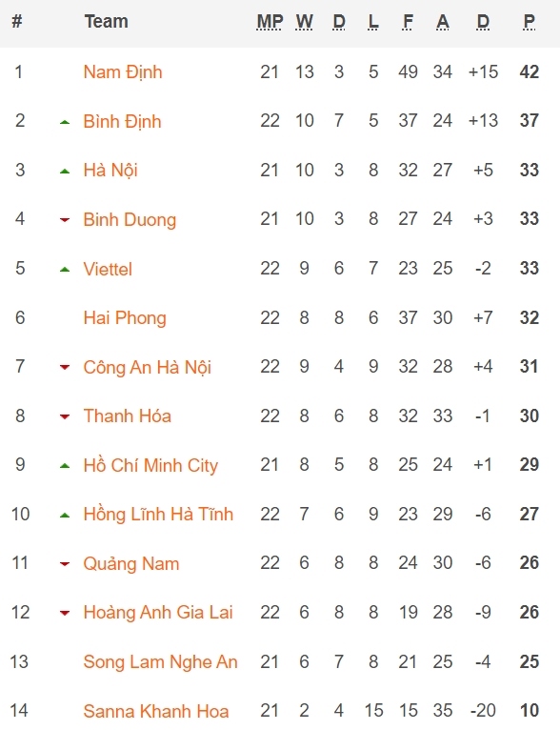Click red down arrow beside Hoàng Anh Gia Lai

[x=65, y=613]
